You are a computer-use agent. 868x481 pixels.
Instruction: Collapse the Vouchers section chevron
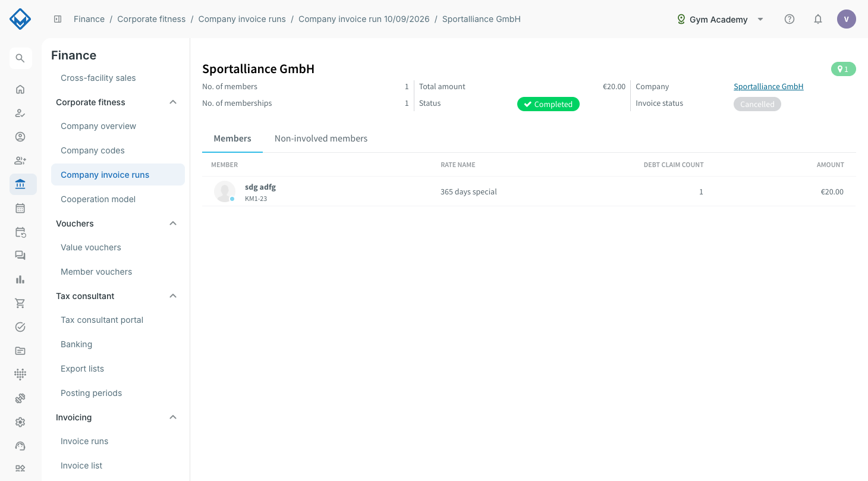(173, 224)
